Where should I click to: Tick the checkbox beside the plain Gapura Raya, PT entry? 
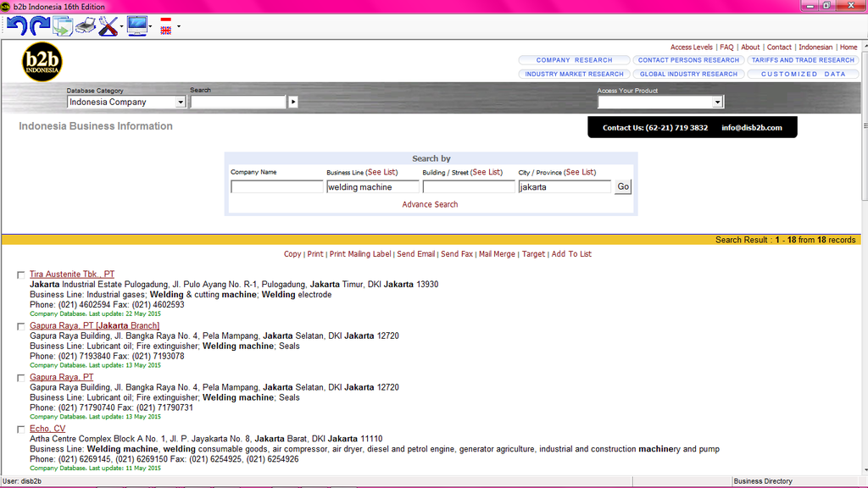click(20, 377)
